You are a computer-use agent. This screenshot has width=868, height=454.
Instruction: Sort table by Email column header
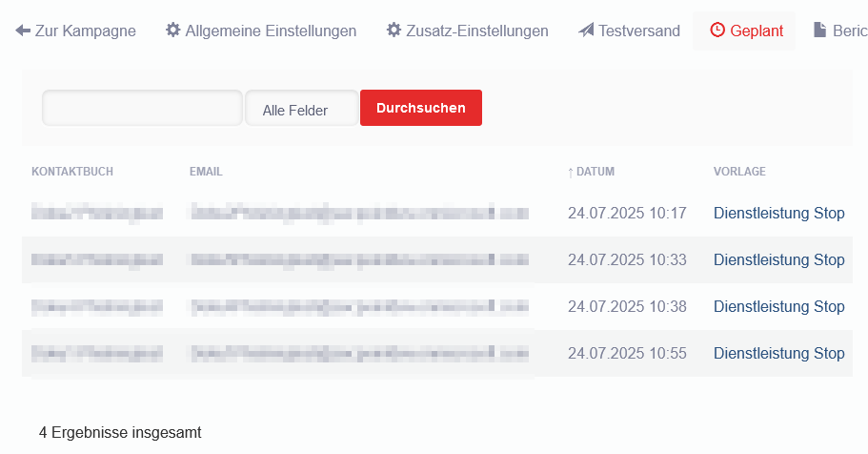click(x=206, y=172)
